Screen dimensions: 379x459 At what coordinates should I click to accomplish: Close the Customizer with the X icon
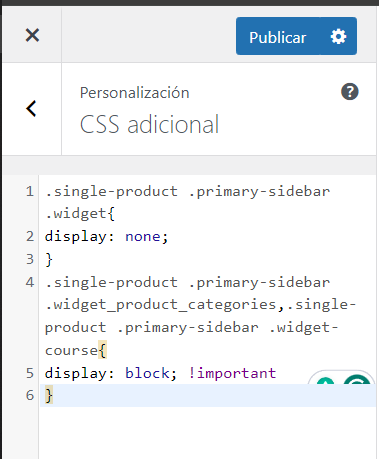pyautogui.click(x=32, y=35)
